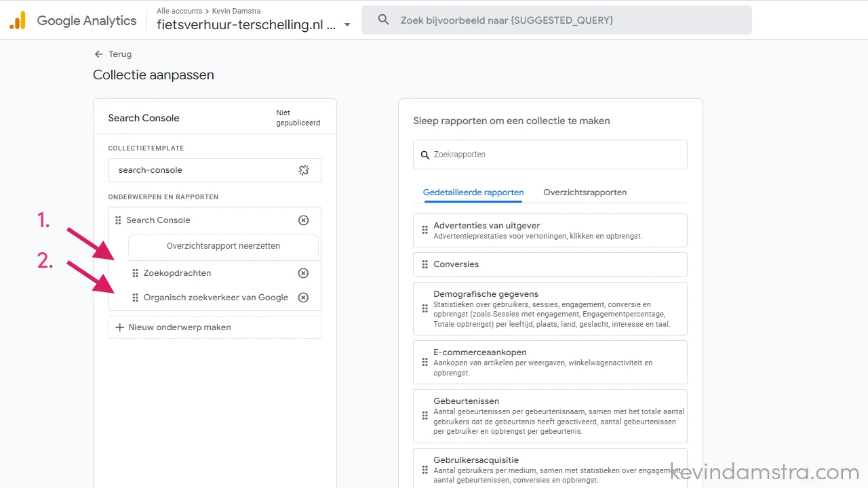The width and height of the screenshot is (868, 488).
Task: Select the Advertenties van uitgever report card
Action: (550, 230)
